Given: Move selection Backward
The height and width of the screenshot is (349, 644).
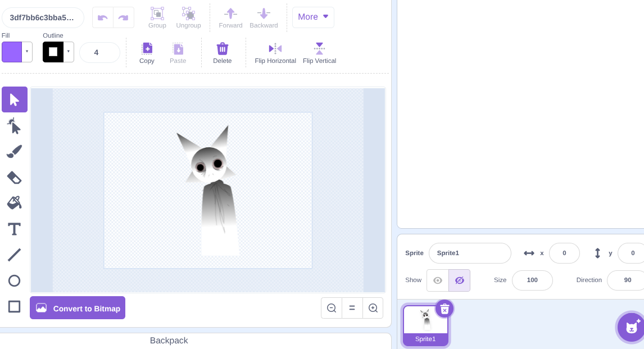Looking at the screenshot, I should [x=264, y=18].
